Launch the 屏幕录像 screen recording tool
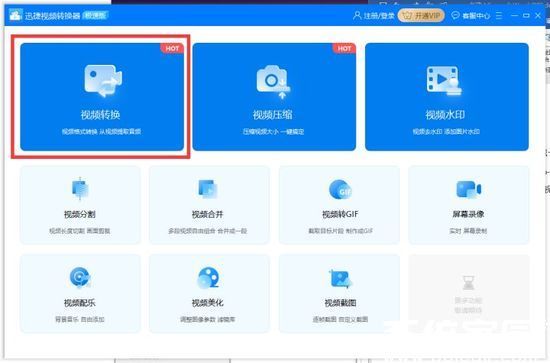550x363 pixels. (x=469, y=205)
